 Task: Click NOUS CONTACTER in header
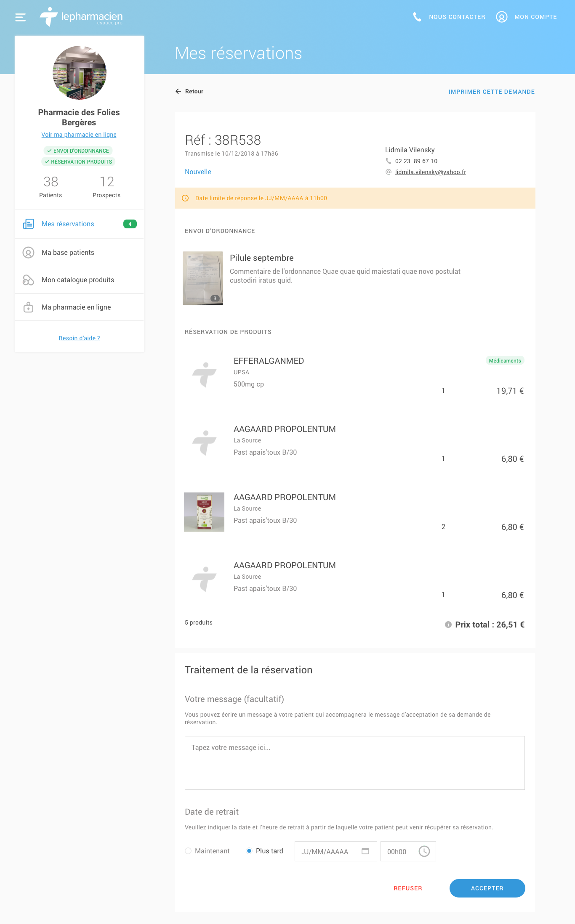457,17
